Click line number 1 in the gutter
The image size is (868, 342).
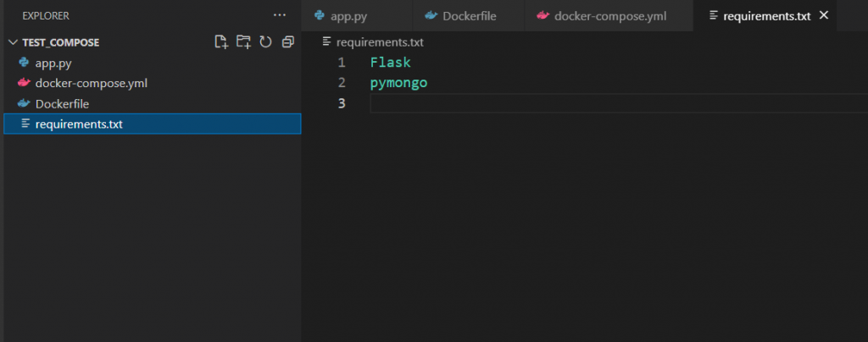[342, 63]
